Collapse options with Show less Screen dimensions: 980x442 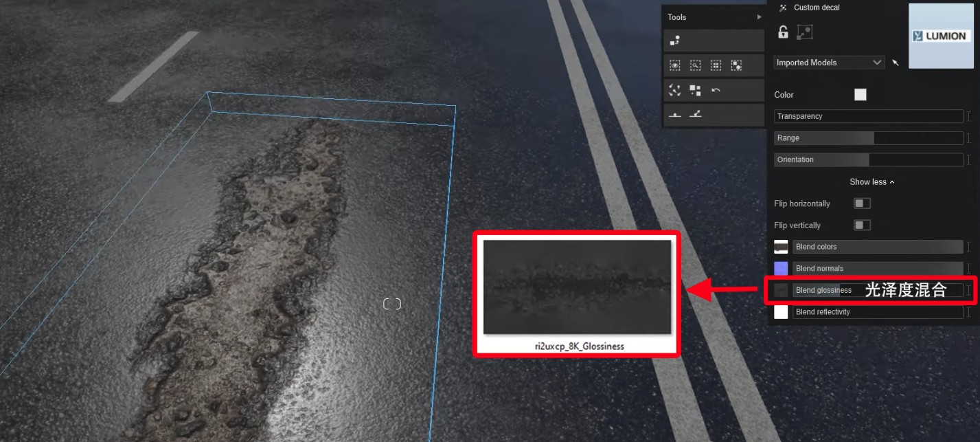[x=872, y=182]
